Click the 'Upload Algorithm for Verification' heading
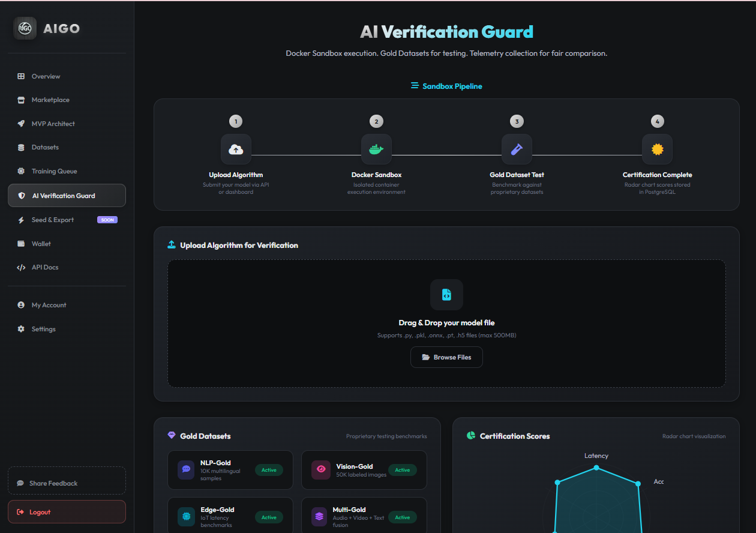The image size is (756, 533). pyautogui.click(x=239, y=245)
